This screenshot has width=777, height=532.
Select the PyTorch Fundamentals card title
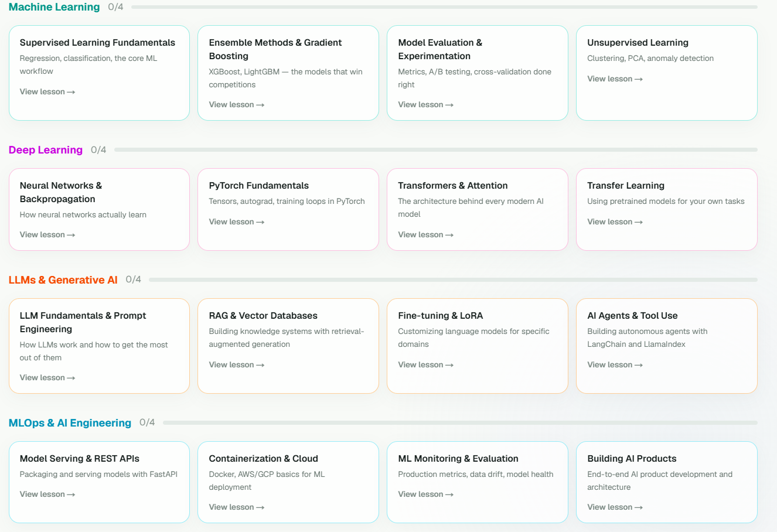tap(259, 186)
